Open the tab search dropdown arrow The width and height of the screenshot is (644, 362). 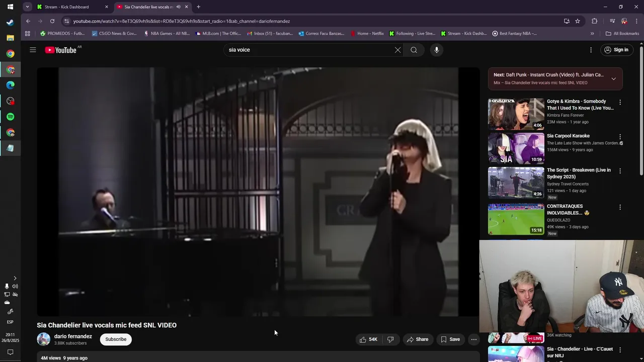point(27,7)
